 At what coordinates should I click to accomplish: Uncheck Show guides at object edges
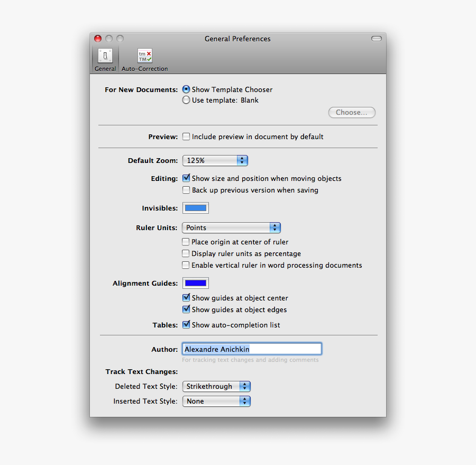[x=186, y=309]
